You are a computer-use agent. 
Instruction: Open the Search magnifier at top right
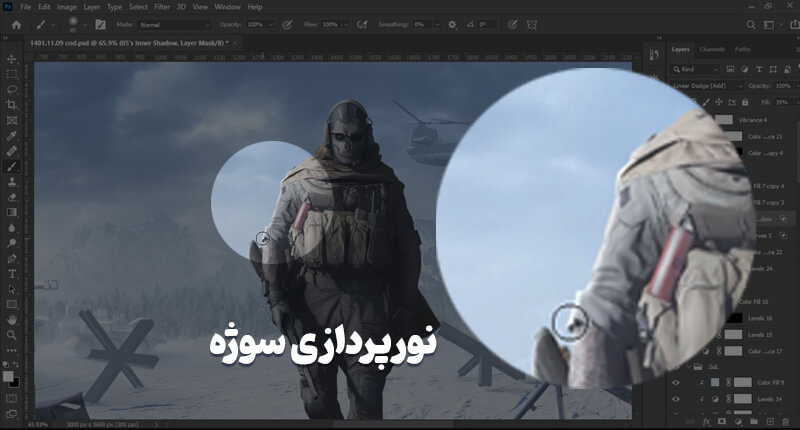[751, 24]
